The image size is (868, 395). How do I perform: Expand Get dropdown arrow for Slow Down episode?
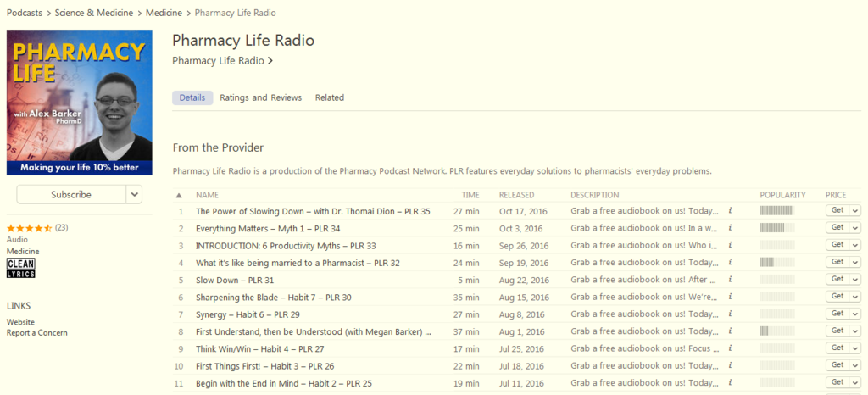tap(854, 280)
